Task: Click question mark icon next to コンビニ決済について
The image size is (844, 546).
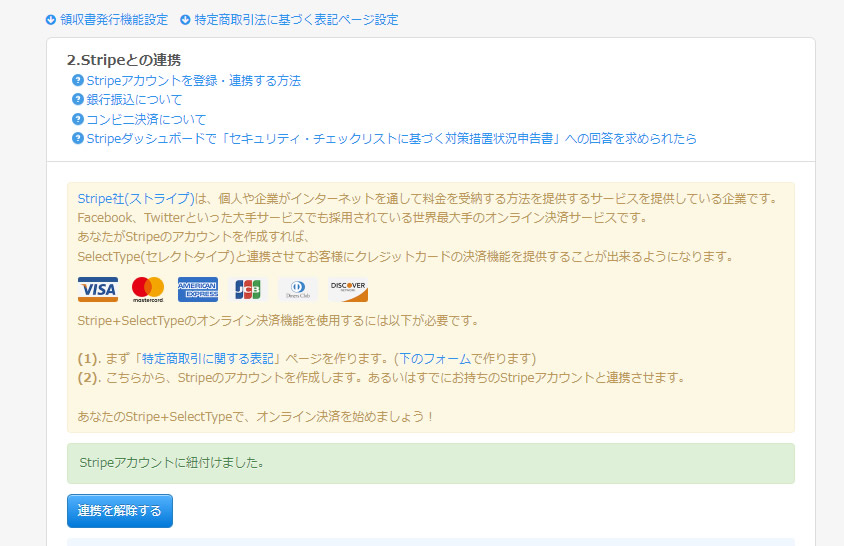Action: point(77,119)
